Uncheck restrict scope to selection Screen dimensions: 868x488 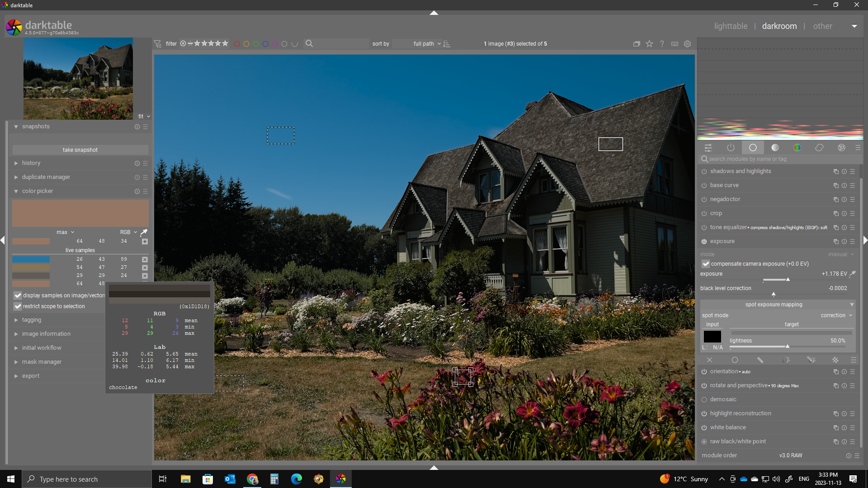click(x=18, y=306)
